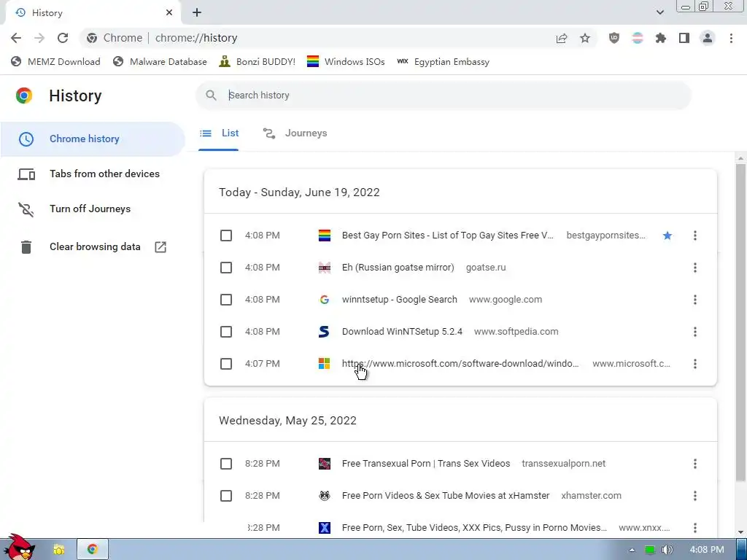
Task: Bookmark this tab with the star icon
Action: [x=585, y=38]
